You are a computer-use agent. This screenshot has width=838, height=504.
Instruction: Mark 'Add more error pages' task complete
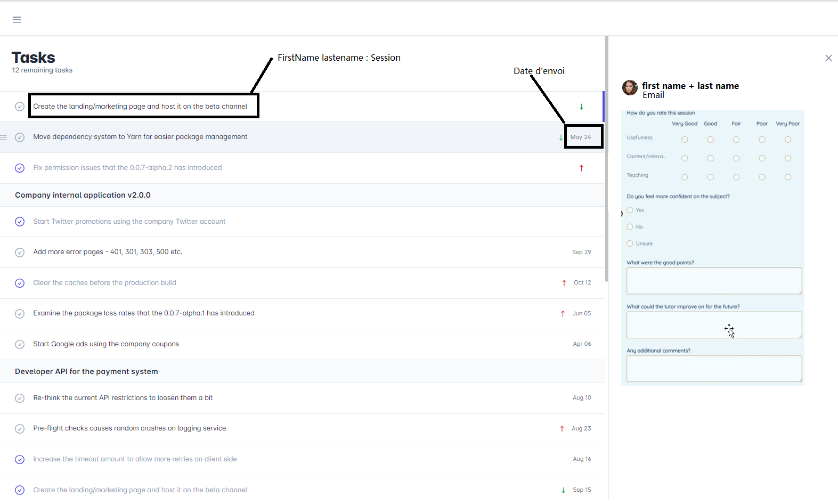(x=20, y=253)
